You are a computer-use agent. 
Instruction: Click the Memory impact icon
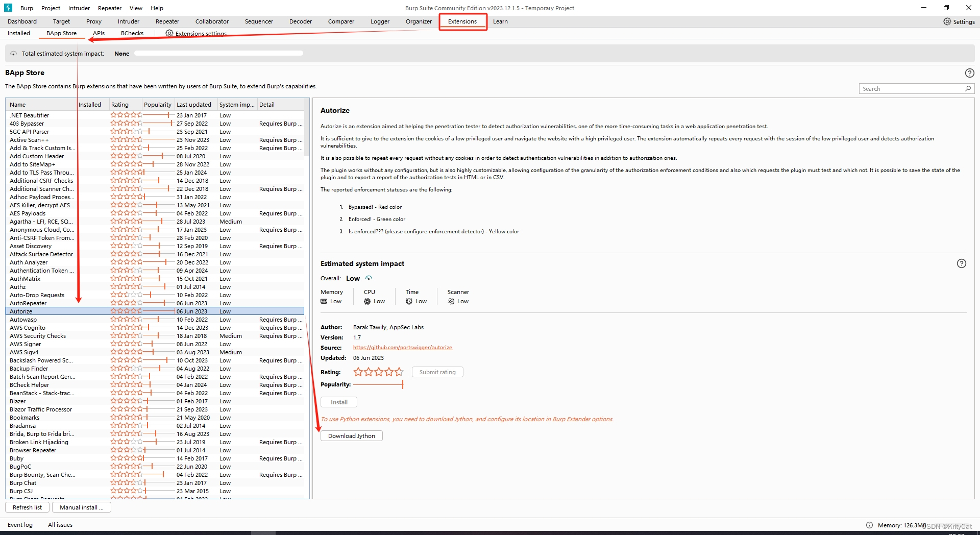point(324,301)
